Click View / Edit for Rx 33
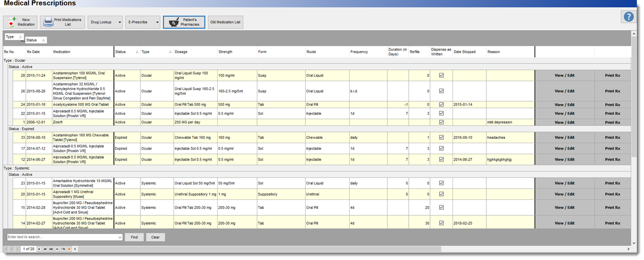Screen dimensions: 644x260 (564, 137)
